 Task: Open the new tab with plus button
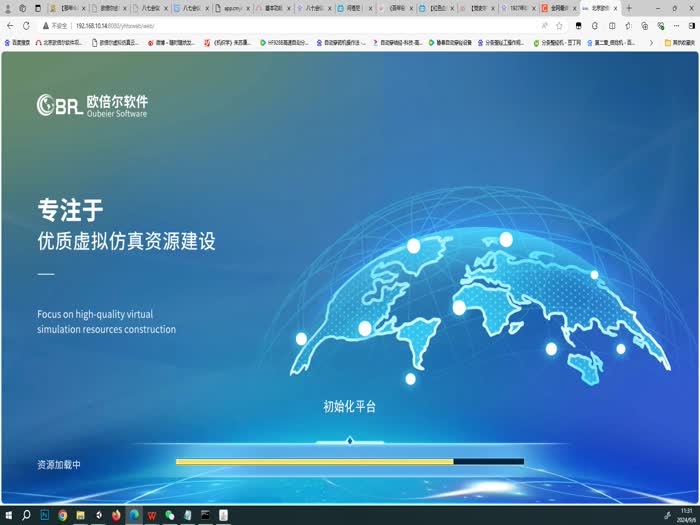point(629,8)
